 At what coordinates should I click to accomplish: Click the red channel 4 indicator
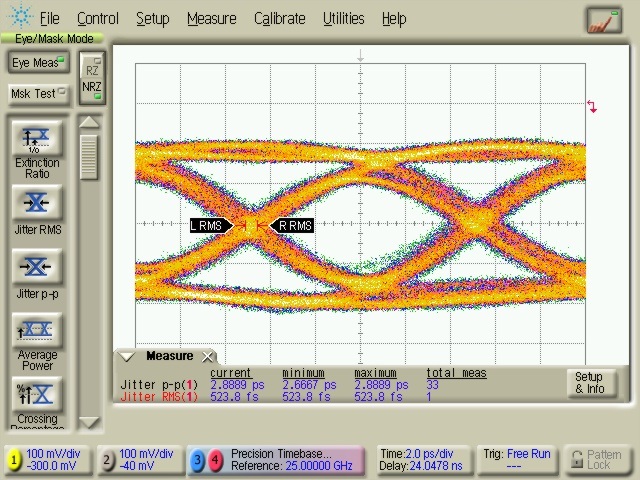coord(215,460)
